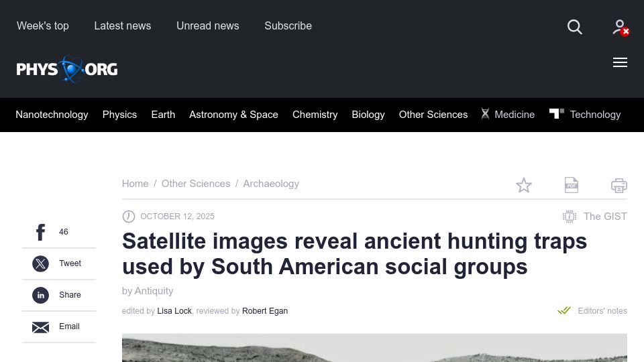Open the Chemistry category
The image size is (644, 362).
click(x=315, y=115)
